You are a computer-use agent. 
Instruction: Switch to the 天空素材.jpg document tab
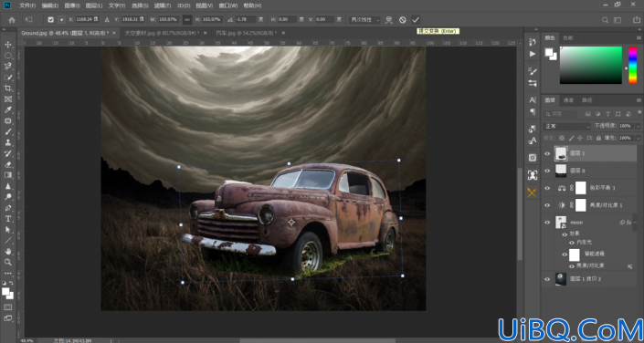click(162, 33)
